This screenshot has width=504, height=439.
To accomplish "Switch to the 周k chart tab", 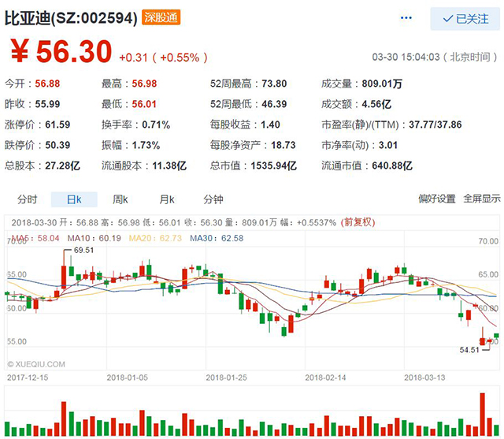I will click(x=120, y=199).
